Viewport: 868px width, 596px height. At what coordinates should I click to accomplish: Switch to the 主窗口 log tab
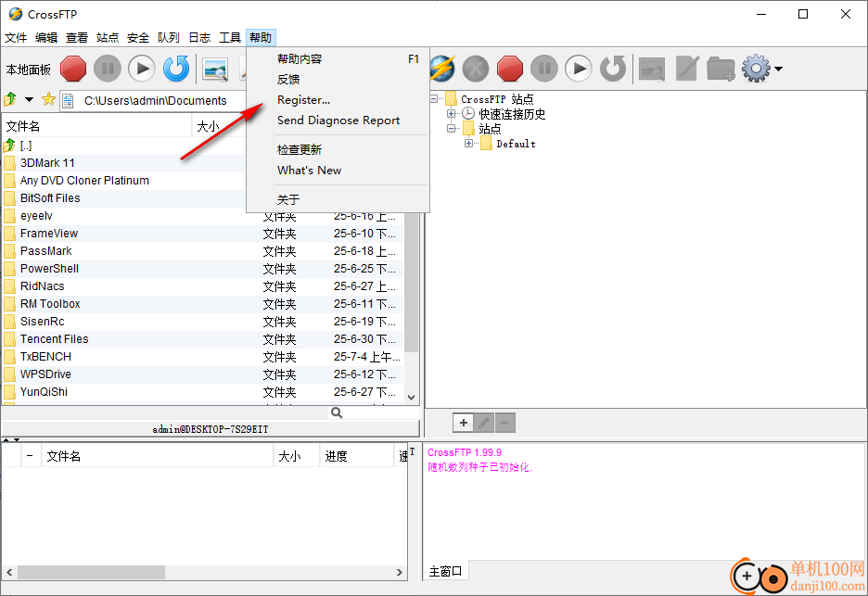pos(446,571)
